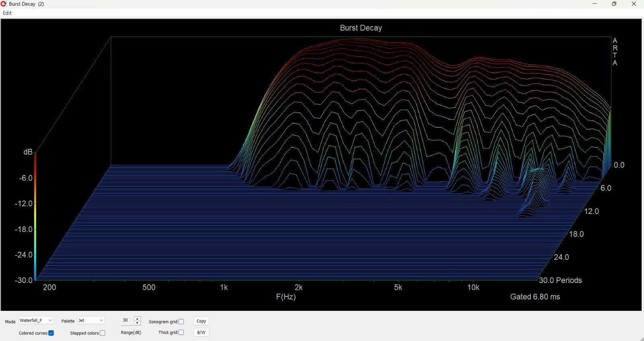The image size is (644, 341).
Task: Click the B/W button
Action: pyautogui.click(x=201, y=333)
